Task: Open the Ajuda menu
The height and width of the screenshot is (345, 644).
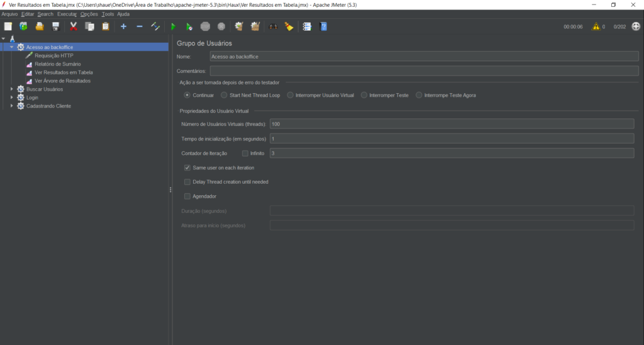Action: (123, 14)
